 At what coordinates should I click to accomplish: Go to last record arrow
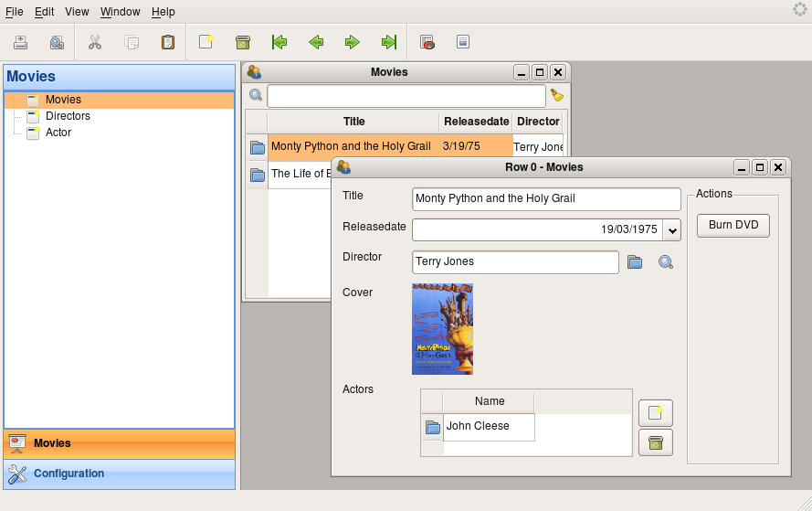[x=389, y=42]
